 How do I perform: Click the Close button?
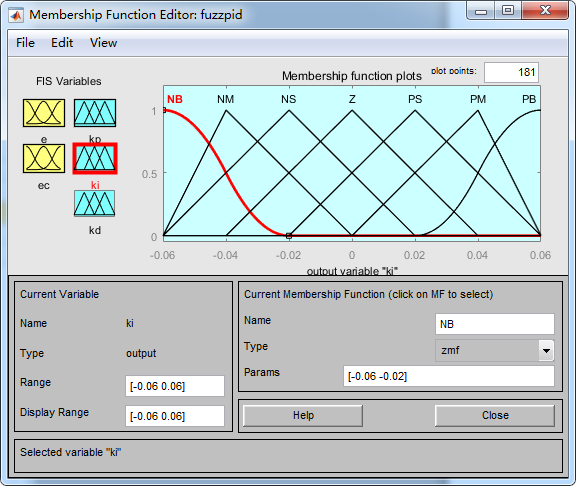coord(495,415)
